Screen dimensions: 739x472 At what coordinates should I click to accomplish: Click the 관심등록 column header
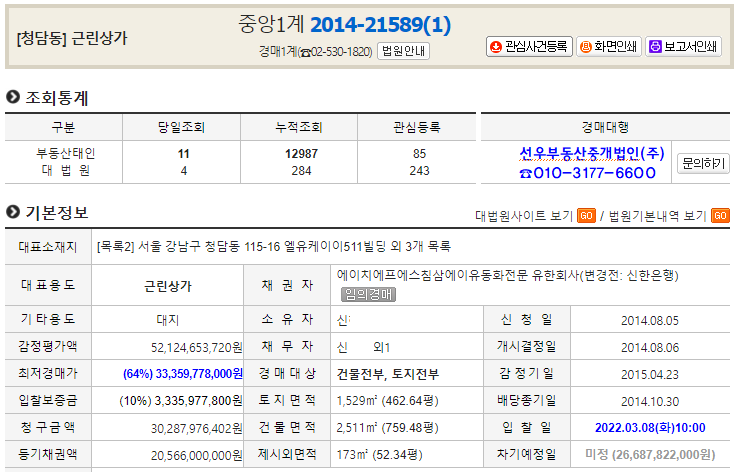417,127
